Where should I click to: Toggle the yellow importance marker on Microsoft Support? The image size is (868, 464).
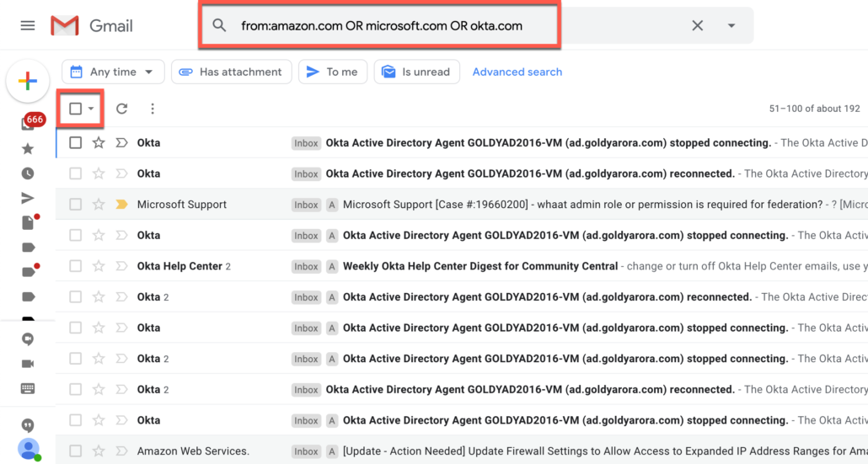pos(122,205)
